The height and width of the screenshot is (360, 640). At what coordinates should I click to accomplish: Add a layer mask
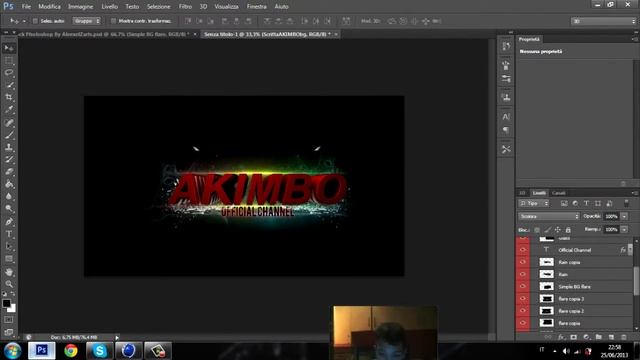pos(573,337)
